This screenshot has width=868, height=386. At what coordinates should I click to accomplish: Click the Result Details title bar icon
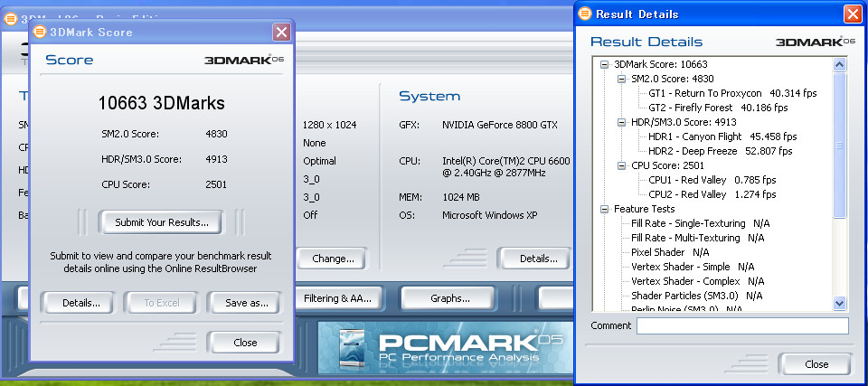point(585,14)
